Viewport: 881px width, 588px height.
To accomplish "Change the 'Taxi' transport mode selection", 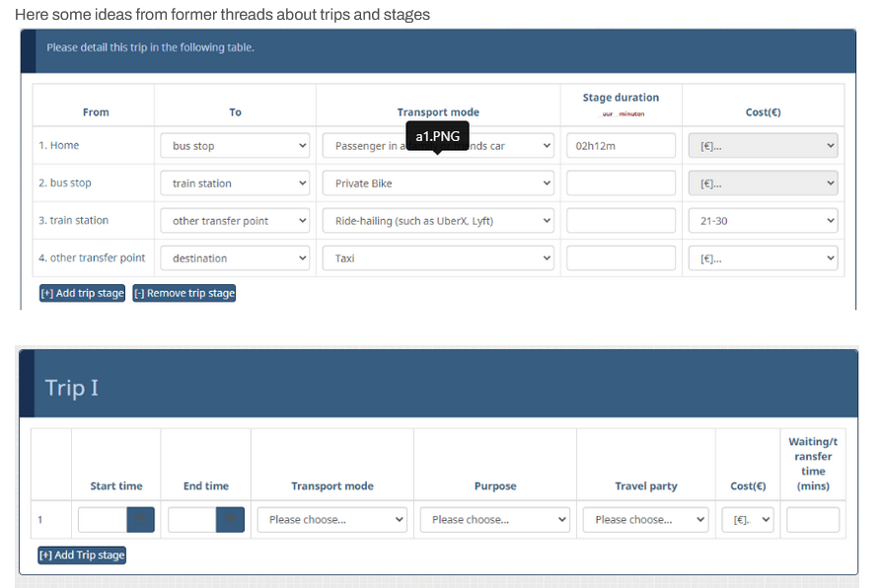I will [437, 258].
